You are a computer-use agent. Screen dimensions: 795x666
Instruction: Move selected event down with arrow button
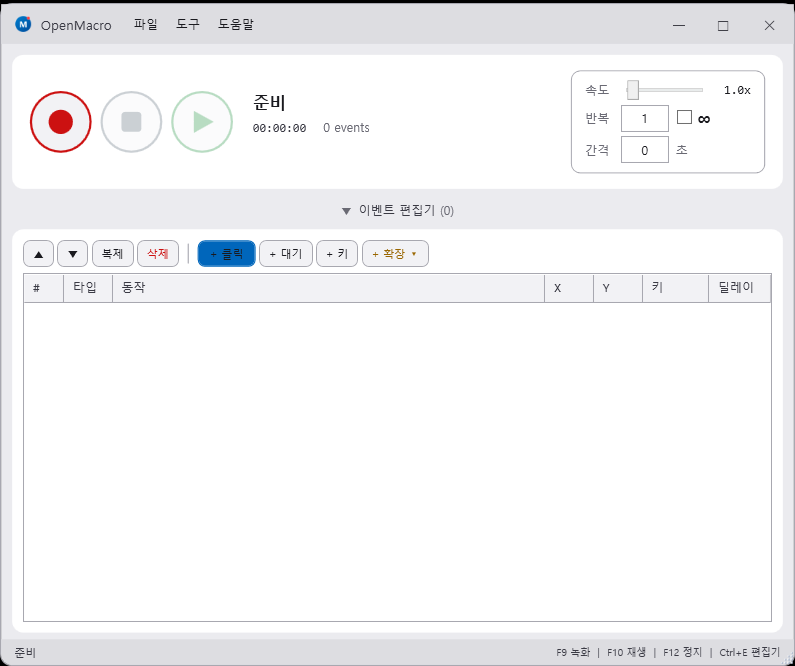(x=73, y=254)
